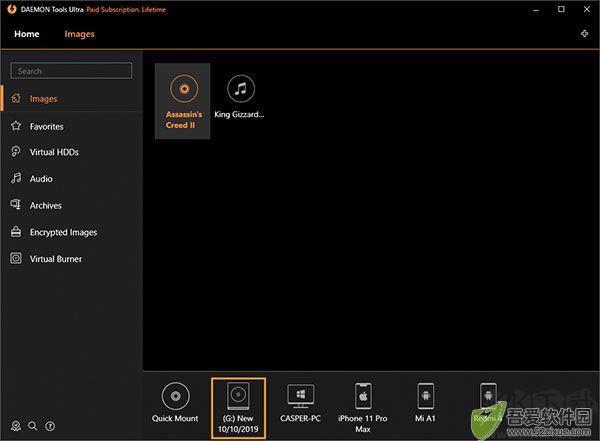Viewport: 600px width, 441px height.
Task: Click the DAEMON Tools logo icon
Action: point(11,9)
